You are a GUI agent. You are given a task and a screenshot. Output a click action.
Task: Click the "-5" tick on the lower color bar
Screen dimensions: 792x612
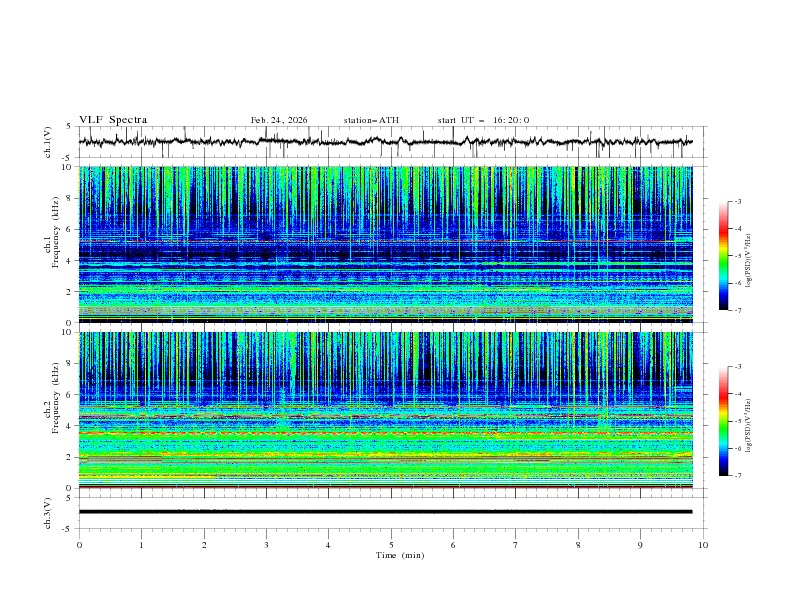737,421
